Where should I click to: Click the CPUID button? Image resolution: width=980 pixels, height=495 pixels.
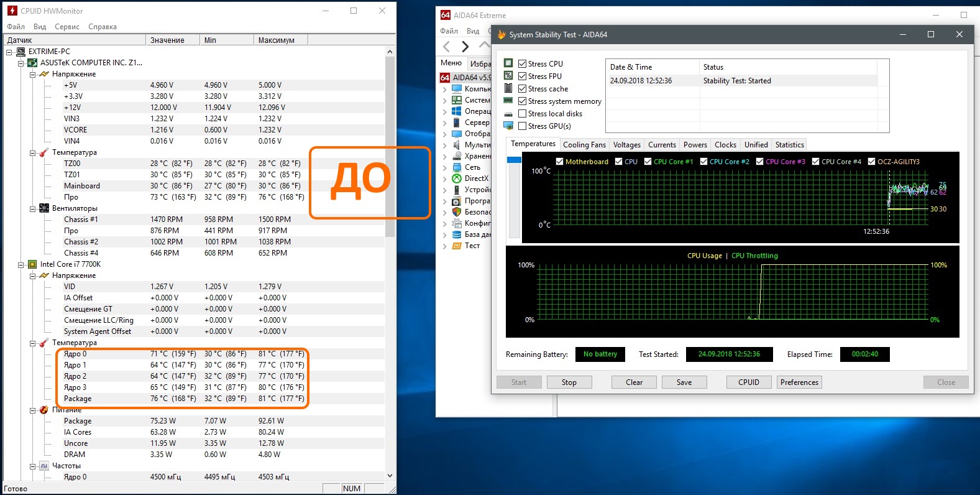coord(749,382)
